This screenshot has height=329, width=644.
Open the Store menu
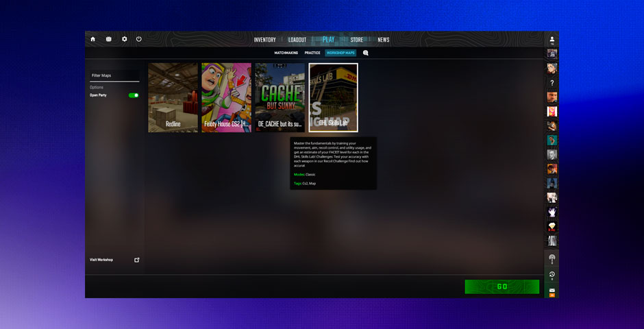(x=356, y=40)
